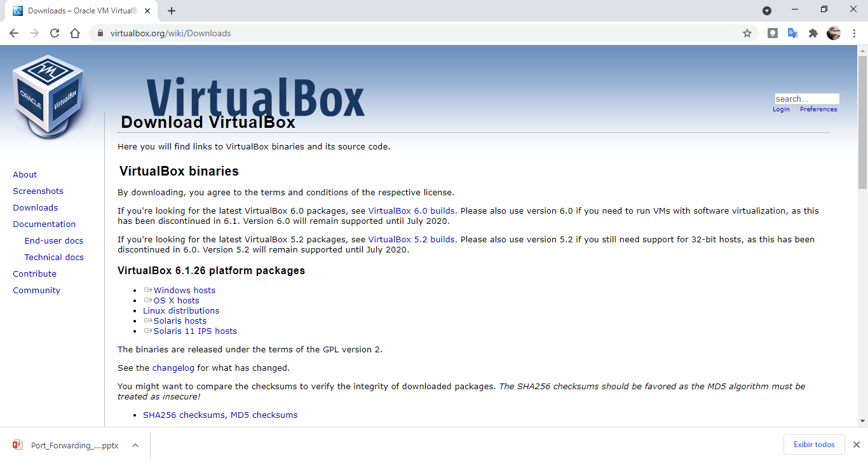Open the Linux distributions link
868x463 pixels.
[181, 310]
